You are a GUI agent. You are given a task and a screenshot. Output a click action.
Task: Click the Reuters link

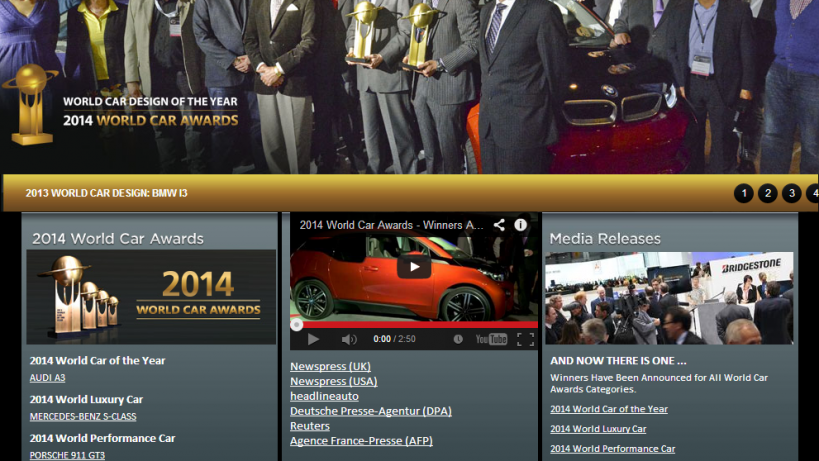[310, 426]
